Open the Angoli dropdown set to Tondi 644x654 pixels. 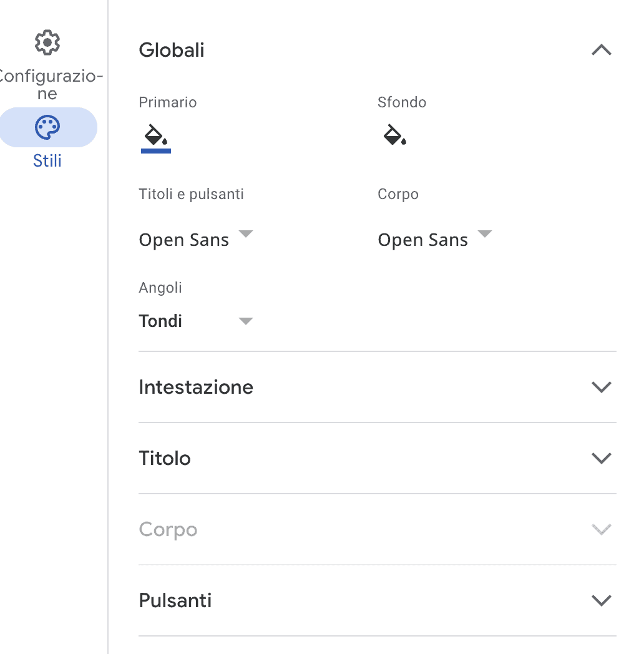pyautogui.click(x=246, y=320)
